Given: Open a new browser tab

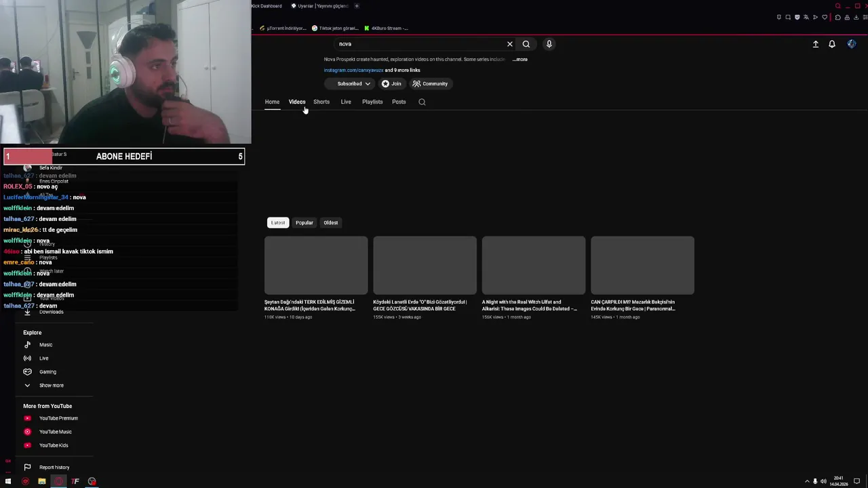Looking at the screenshot, I should (x=357, y=6).
